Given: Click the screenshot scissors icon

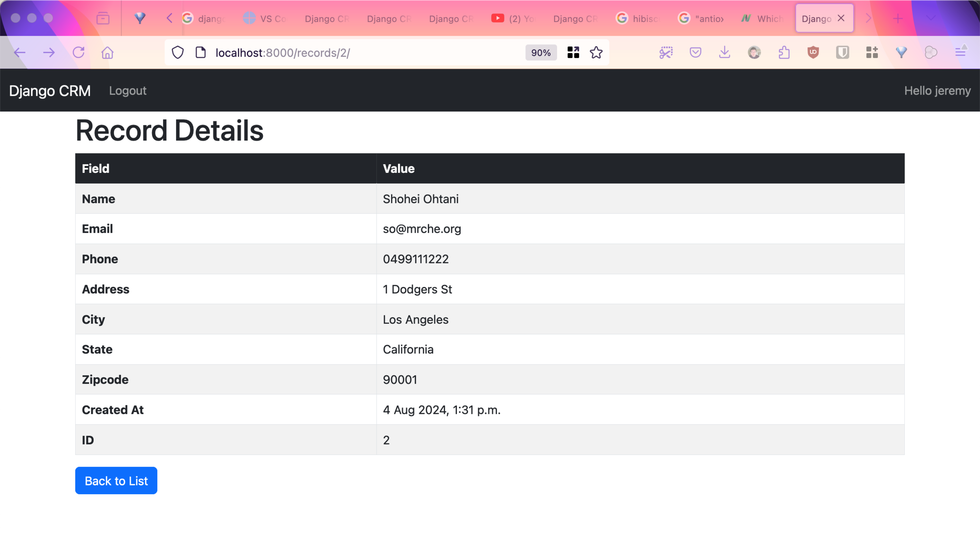Looking at the screenshot, I should click(x=666, y=53).
